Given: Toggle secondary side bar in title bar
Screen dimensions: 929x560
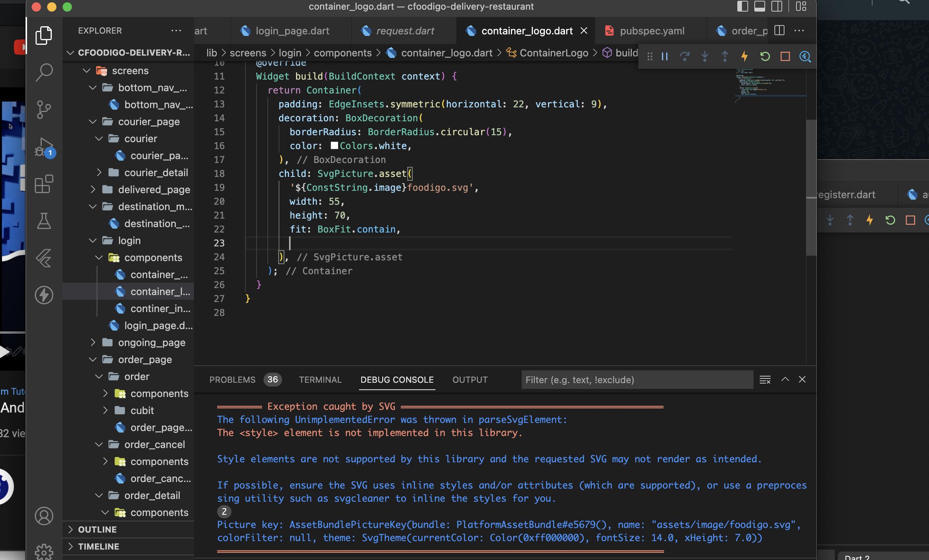Looking at the screenshot, I should click(777, 7).
